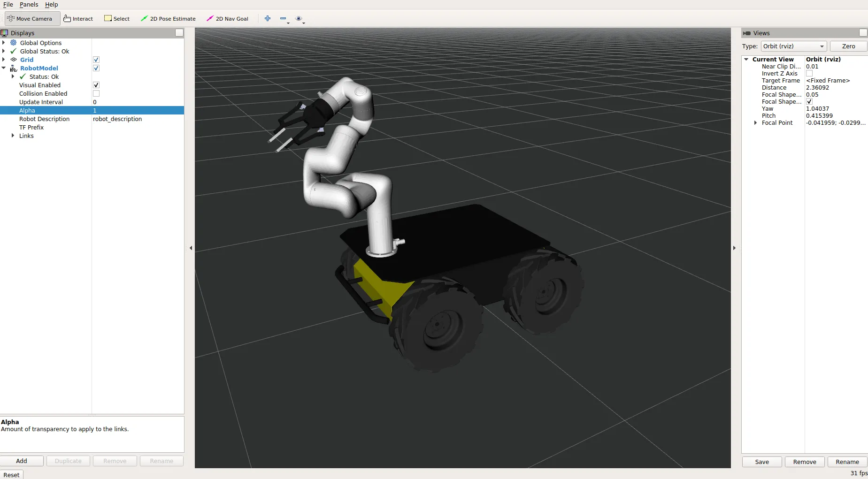868x479 pixels.
Task: Click the minus remove-tool icon
Action: [283, 19]
